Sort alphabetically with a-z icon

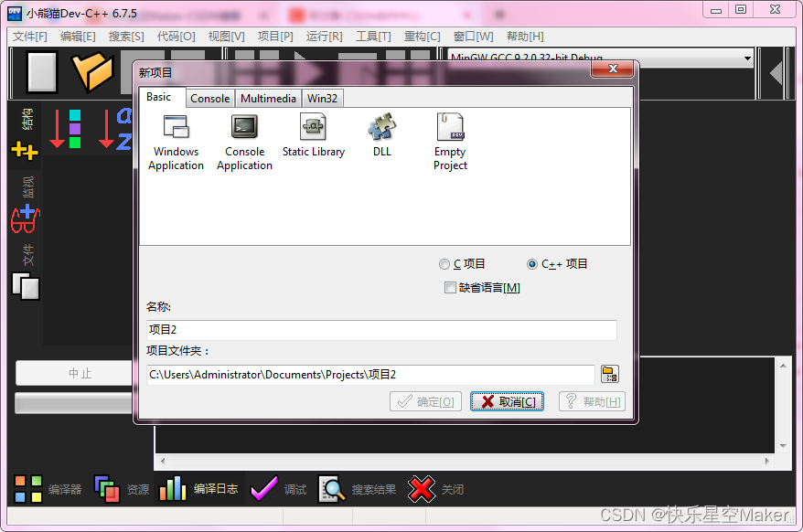(116, 129)
